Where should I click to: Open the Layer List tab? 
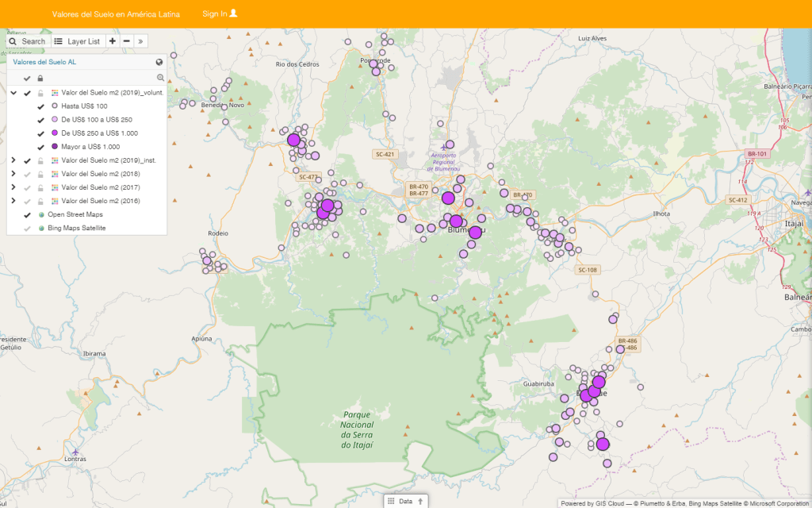coord(77,40)
